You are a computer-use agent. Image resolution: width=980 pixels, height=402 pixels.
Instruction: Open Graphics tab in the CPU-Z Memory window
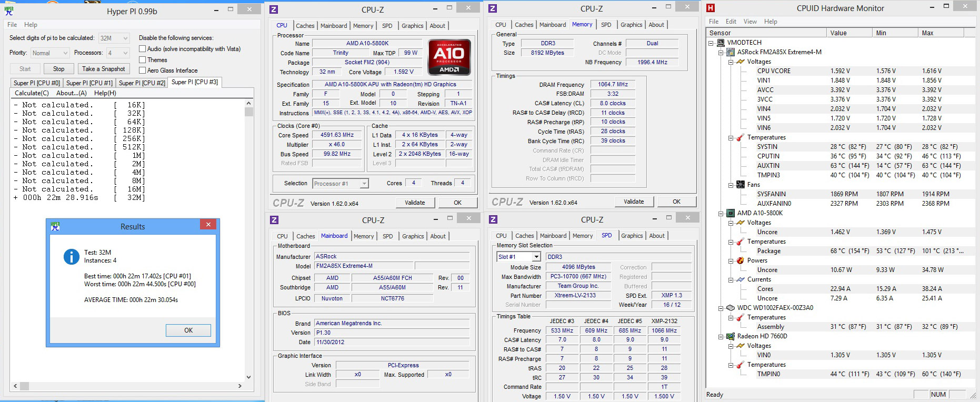tap(631, 25)
